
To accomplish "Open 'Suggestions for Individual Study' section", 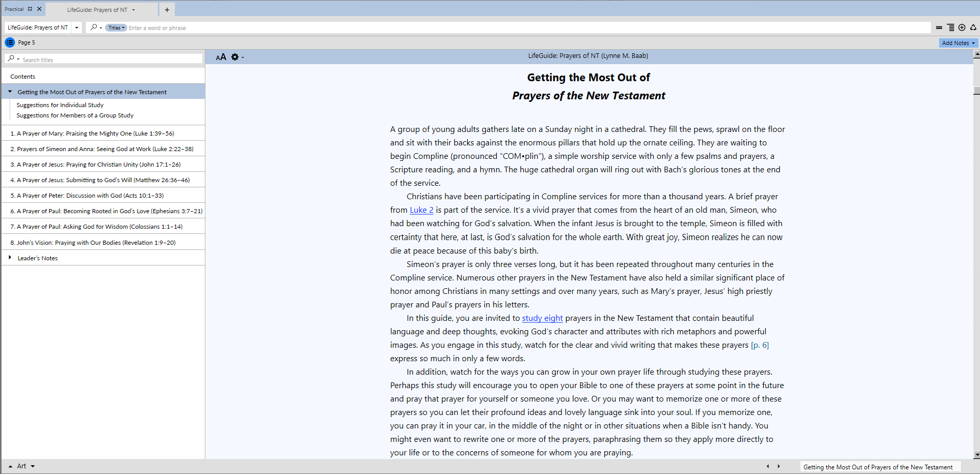I will pos(60,105).
